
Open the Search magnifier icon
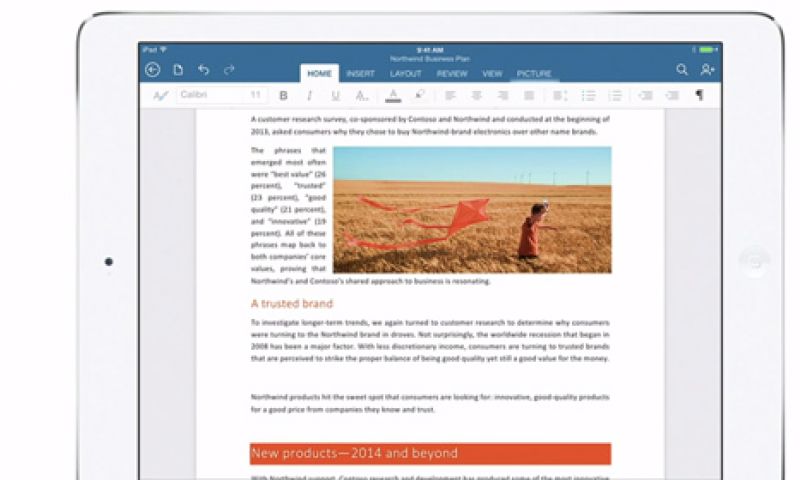pos(682,69)
